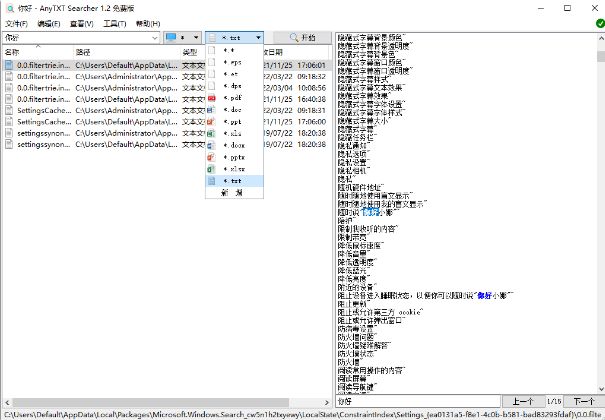Viewport: 605px width, 420px height.
Task: Click file icon of 0.0.filtertrie dated 09:18:32
Action: [9, 76]
